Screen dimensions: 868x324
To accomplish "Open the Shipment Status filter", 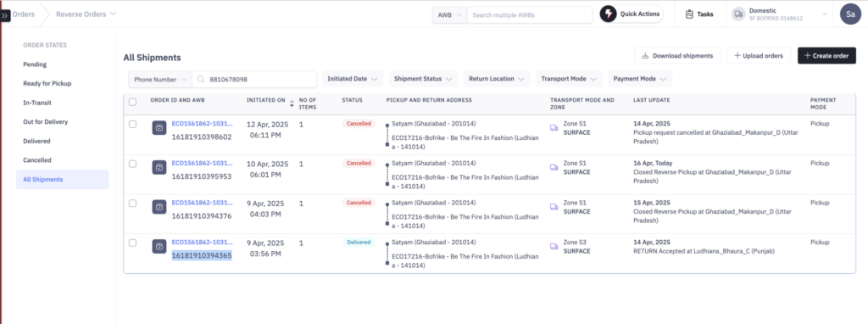I will (x=423, y=79).
